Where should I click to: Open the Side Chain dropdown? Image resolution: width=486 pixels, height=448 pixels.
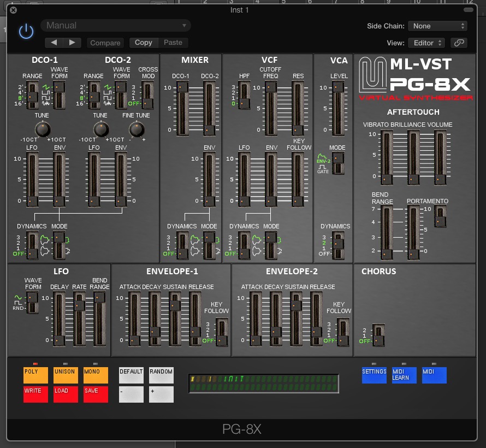point(437,26)
